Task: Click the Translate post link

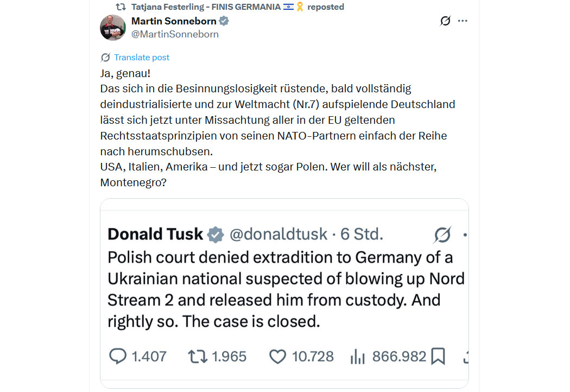Action: click(142, 58)
